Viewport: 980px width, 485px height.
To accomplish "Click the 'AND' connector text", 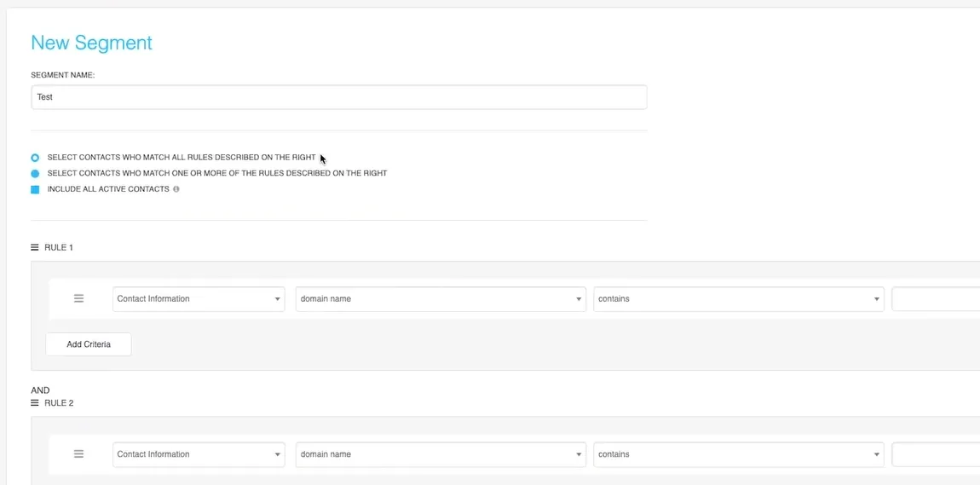I will (40, 390).
